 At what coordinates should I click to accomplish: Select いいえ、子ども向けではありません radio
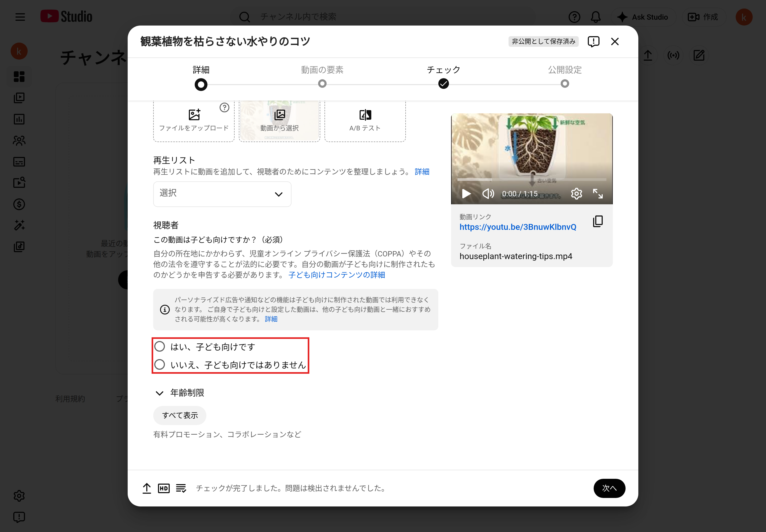point(160,364)
